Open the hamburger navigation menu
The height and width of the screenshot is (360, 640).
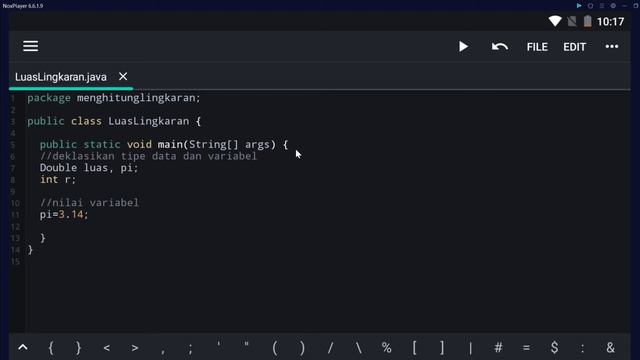click(x=31, y=46)
